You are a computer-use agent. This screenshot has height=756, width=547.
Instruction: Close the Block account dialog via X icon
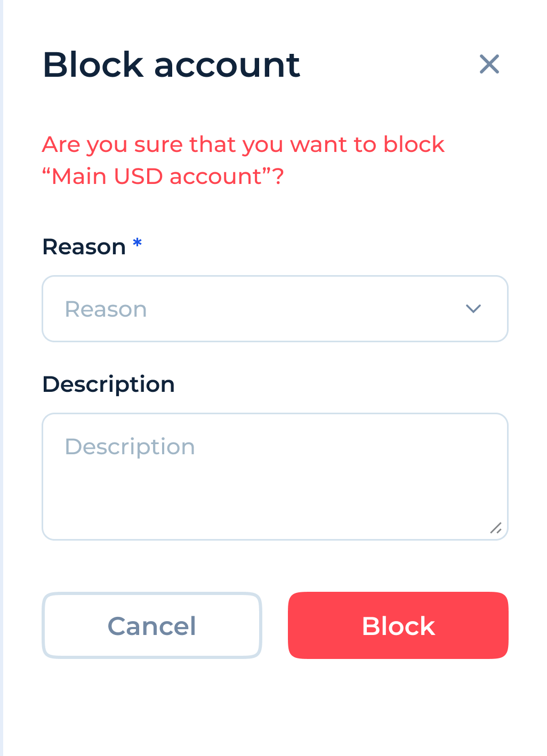point(489,64)
